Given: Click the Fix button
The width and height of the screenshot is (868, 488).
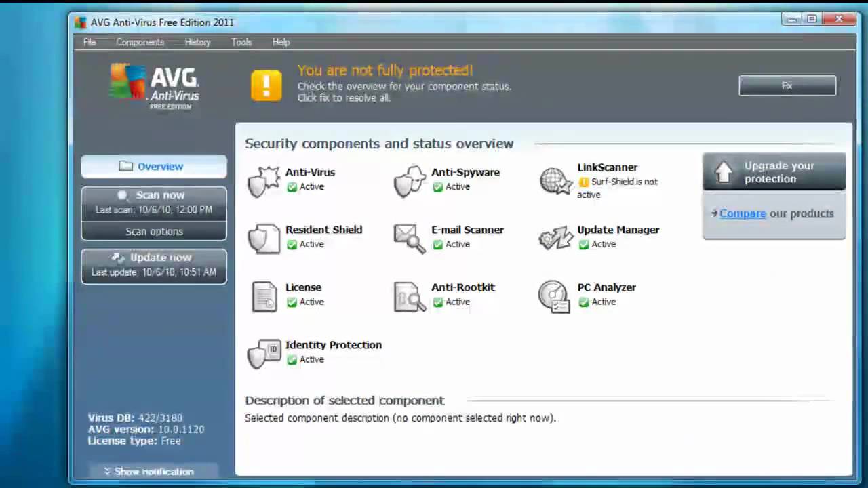Looking at the screenshot, I should pos(787,85).
